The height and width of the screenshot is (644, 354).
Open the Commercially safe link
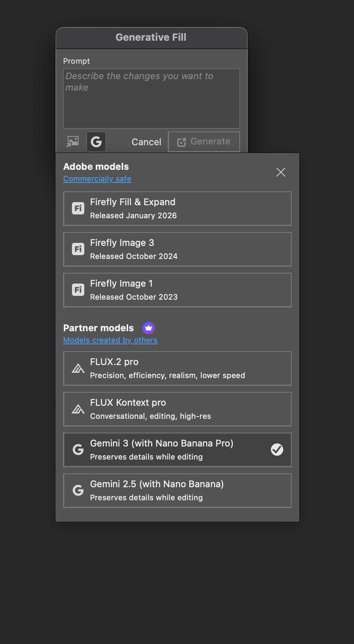click(x=97, y=179)
